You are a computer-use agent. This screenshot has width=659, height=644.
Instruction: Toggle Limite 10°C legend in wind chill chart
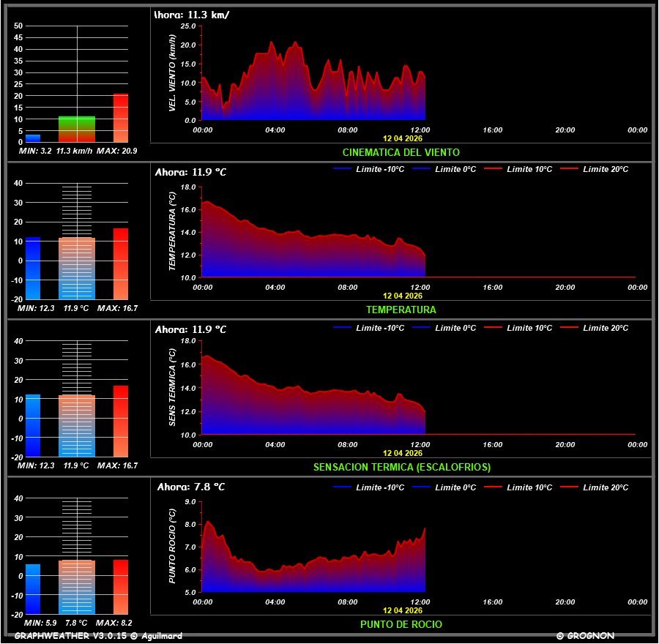pyautogui.click(x=529, y=328)
